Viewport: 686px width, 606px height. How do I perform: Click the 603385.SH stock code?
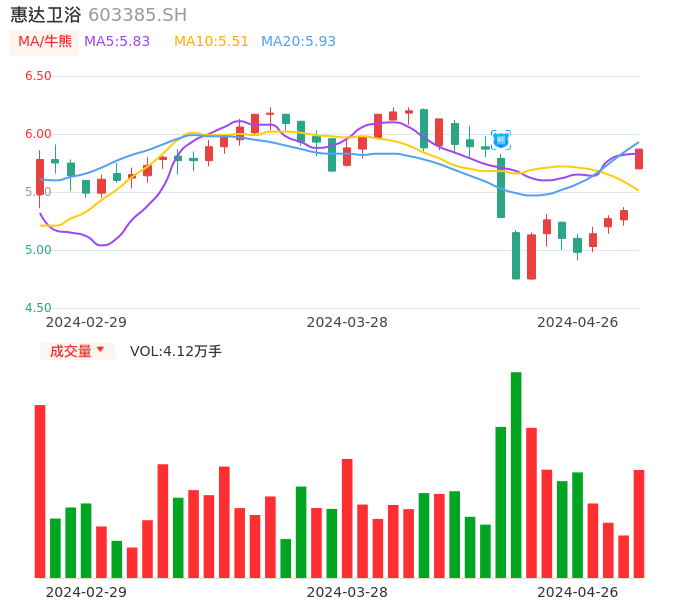click(x=137, y=15)
